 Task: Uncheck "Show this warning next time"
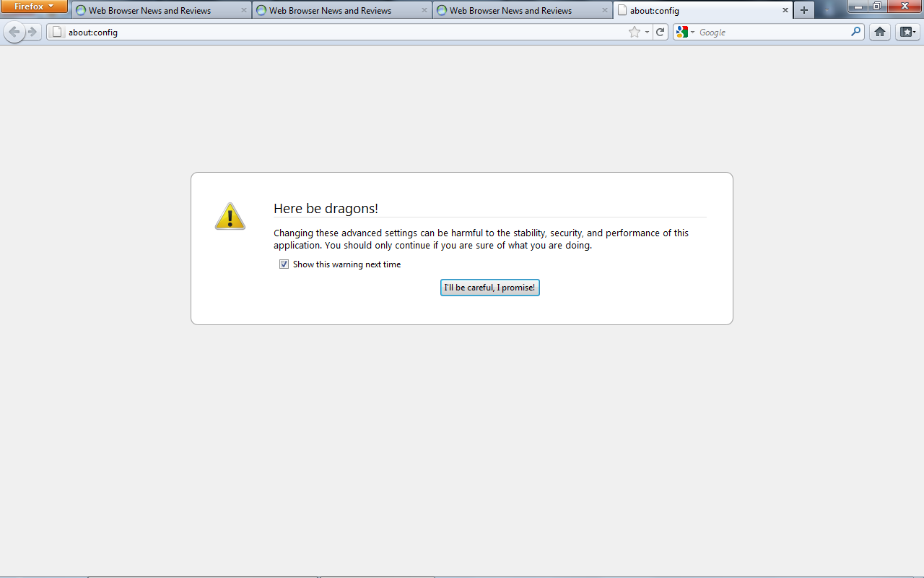(284, 264)
